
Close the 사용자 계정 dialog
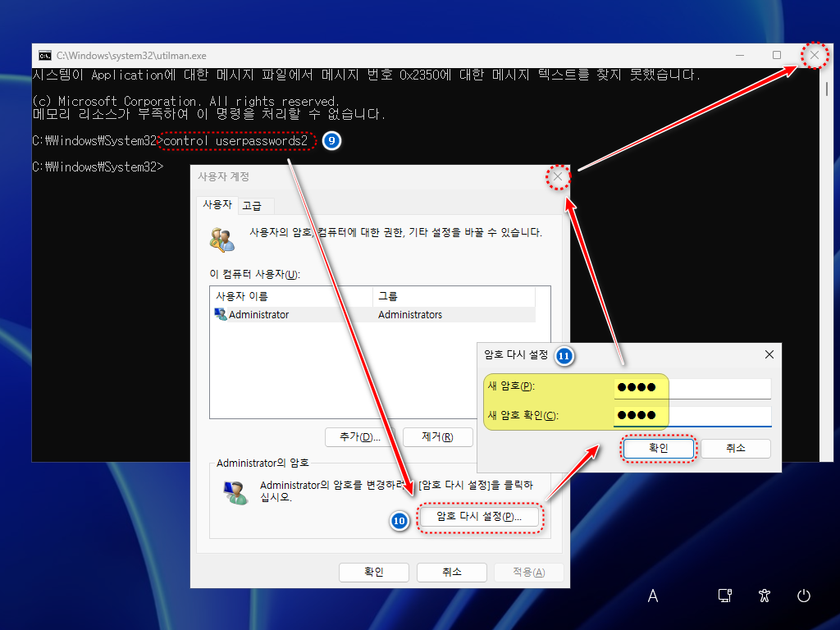click(x=558, y=177)
